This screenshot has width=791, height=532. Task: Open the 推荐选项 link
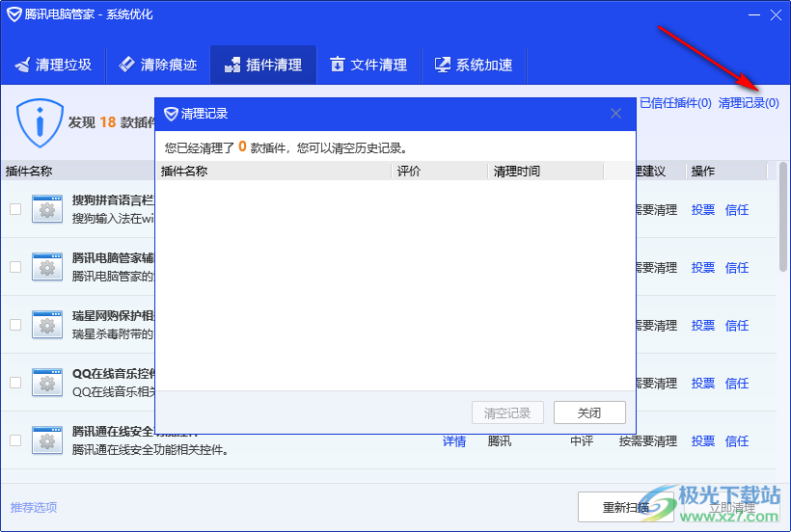point(34,507)
